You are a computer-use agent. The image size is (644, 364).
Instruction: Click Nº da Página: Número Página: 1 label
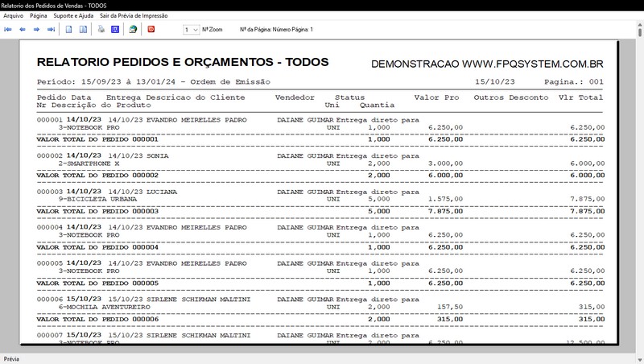pyautogui.click(x=276, y=30)
